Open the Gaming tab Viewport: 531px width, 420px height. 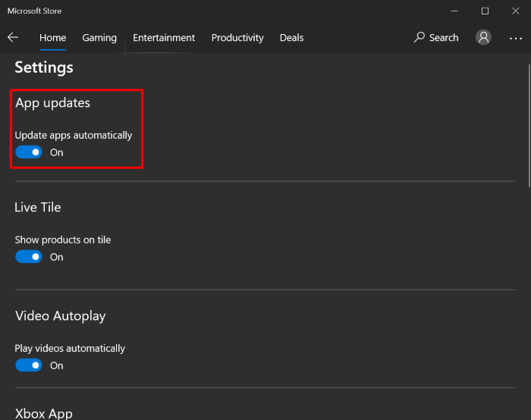point(99,37)
